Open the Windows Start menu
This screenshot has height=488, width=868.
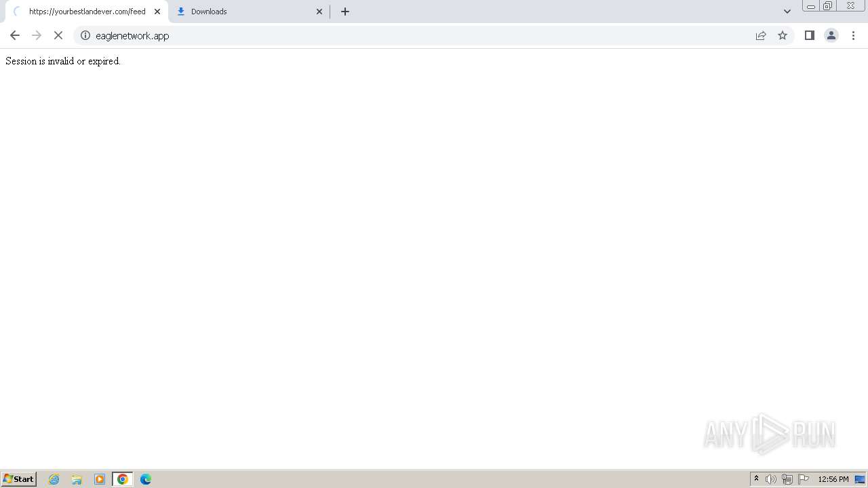tap(19, 479)
